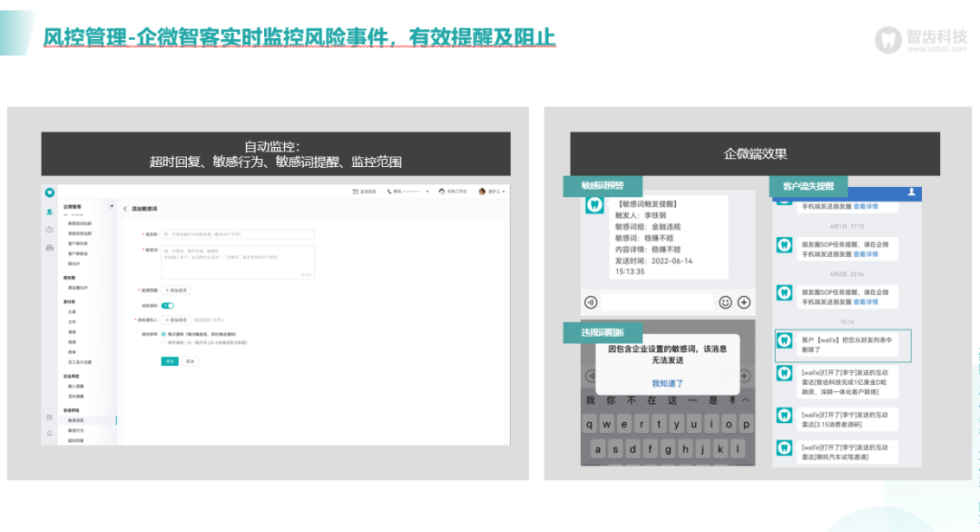Image resolution: width=980 pixels, height=532 pixels.
Task: Click the 取消 button
Action: click(190, 361)
